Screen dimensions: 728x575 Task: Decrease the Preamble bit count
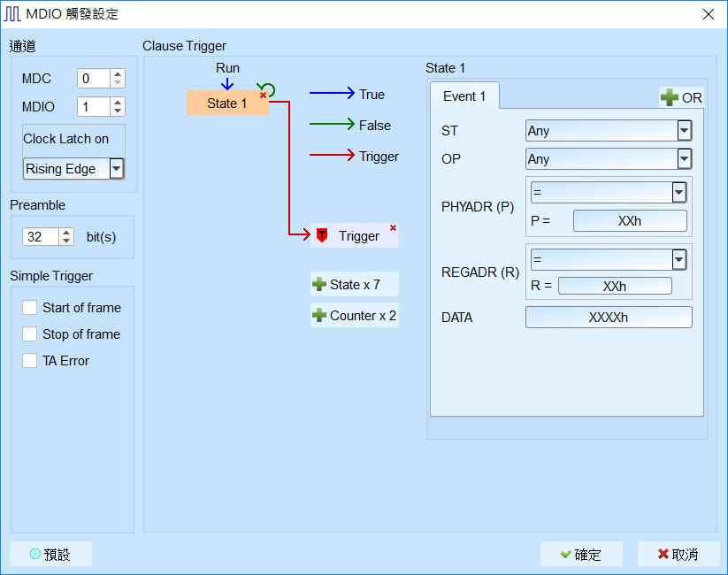pyautogui.click(x=66, y=241)
